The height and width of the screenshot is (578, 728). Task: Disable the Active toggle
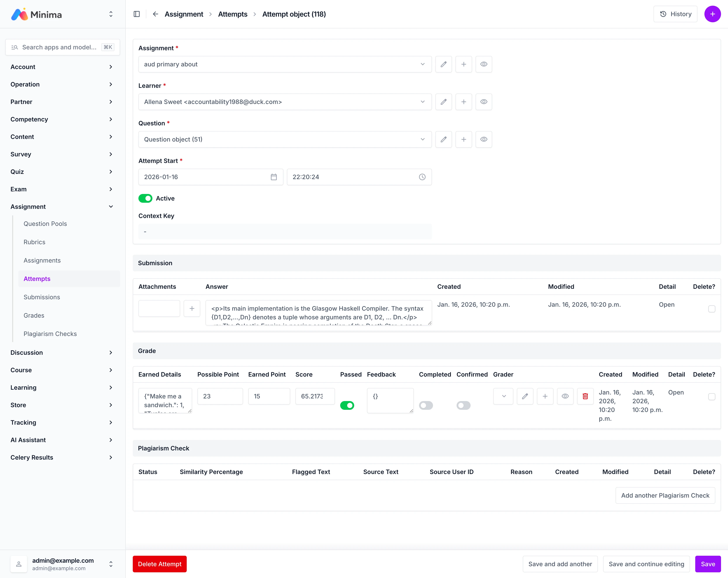(x=145, y=198)
